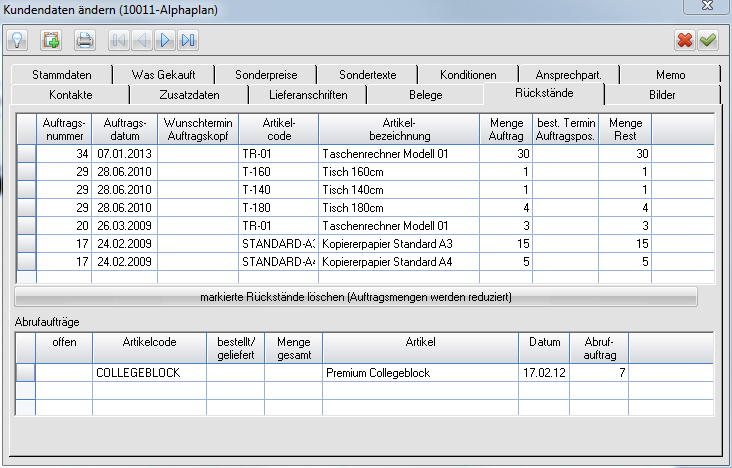Click Abrufauftrag value 7
Viewport: 732px width, 468px height.
(x=599, y=373)
